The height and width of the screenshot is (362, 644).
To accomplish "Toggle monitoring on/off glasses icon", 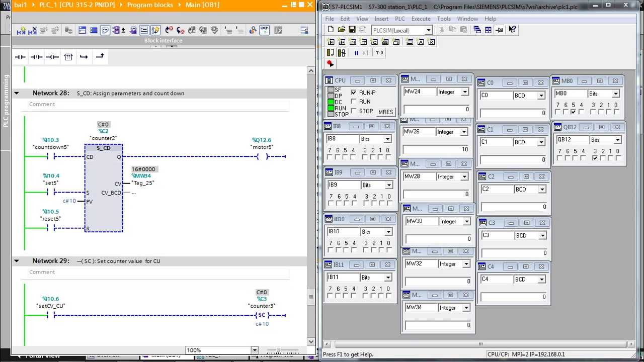I will tap(265, 30).
